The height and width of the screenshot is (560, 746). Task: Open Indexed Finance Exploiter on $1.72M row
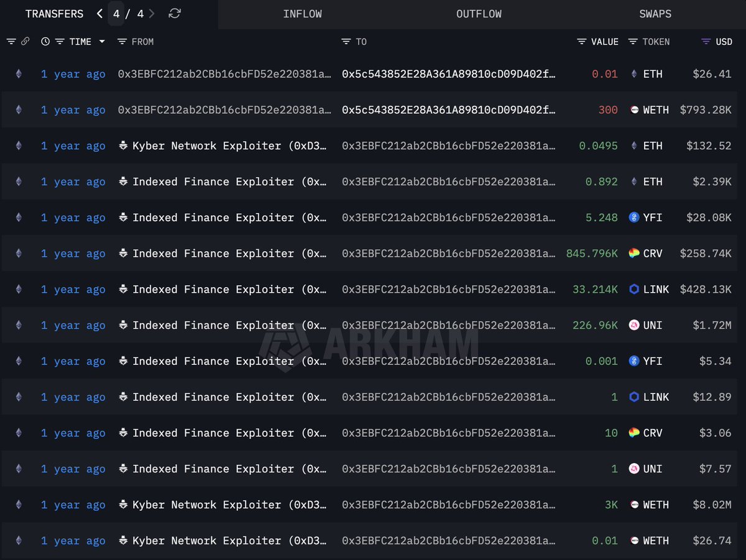(x=229, y=326)
